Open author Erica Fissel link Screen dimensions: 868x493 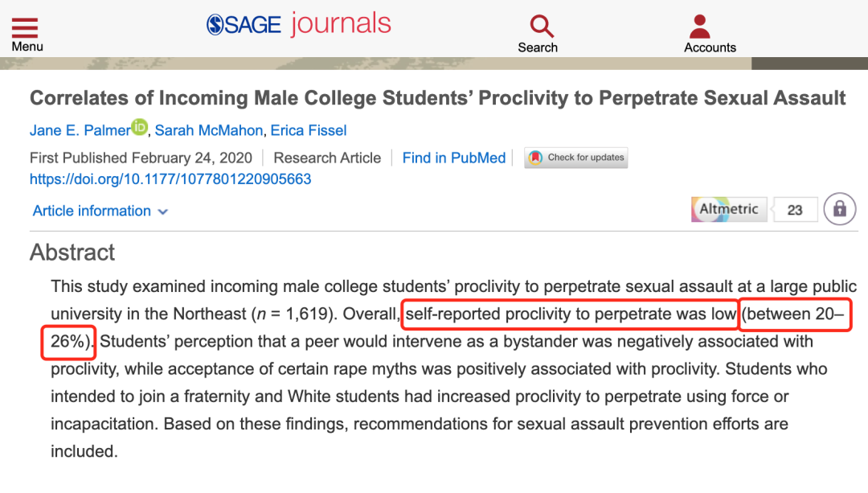(x=309, y=131)
